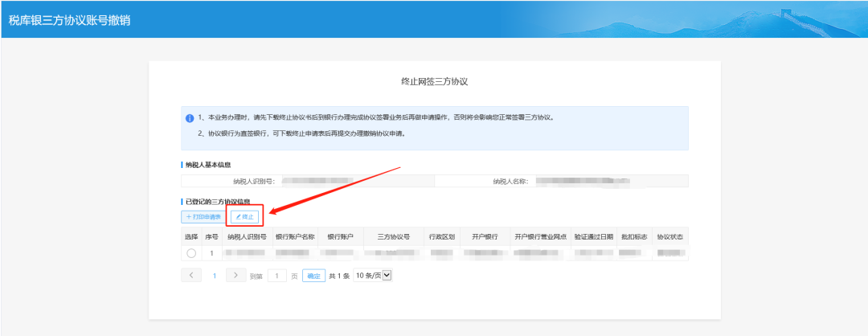Click the 批扣标志 column header
Screen dimensions: 868x336
[633, 237]
